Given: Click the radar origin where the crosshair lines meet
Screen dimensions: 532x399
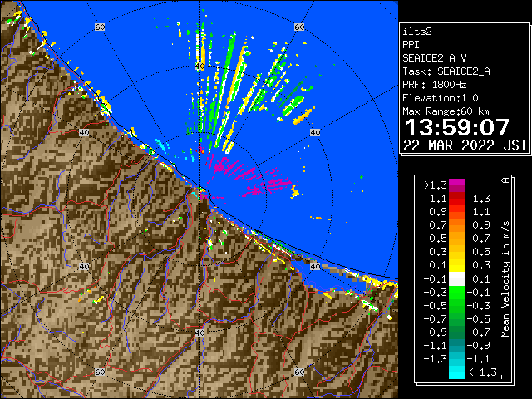Looking at the screenshot, I should coord(200,199).
